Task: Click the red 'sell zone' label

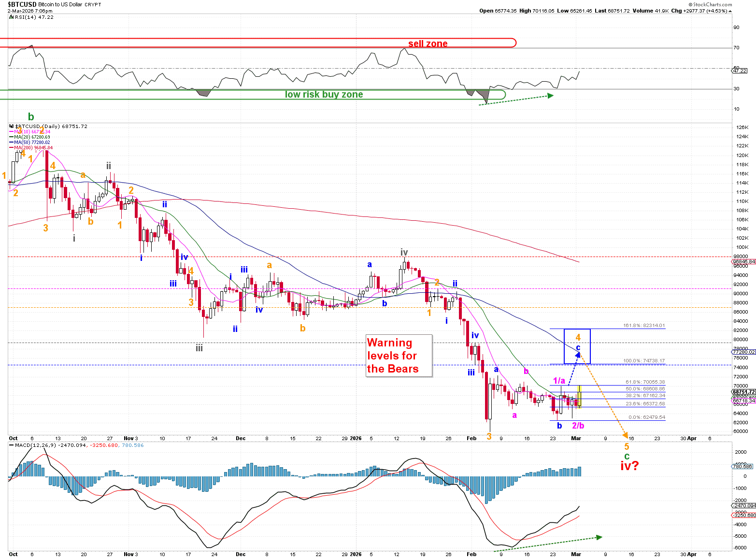Action: pos(428,43)
